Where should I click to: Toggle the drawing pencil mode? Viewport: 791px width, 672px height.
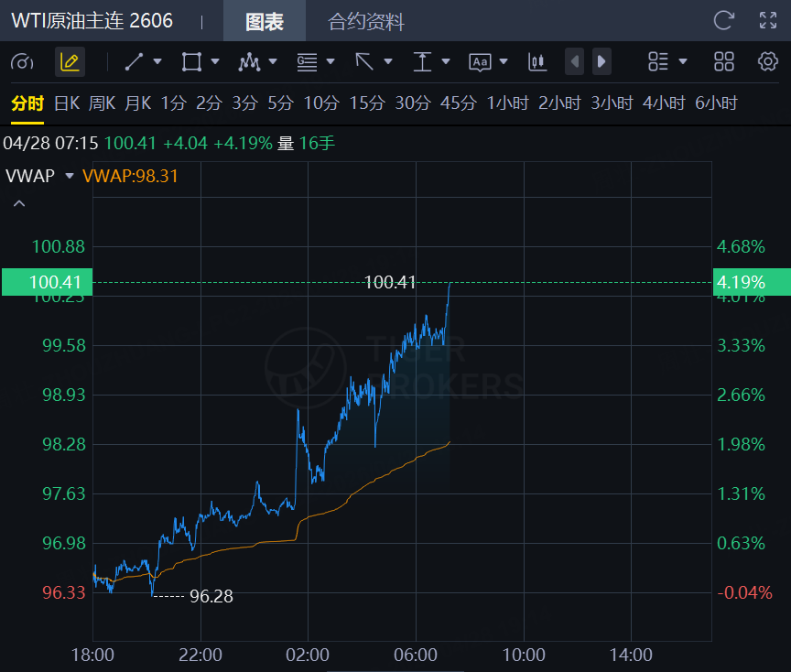tap(70, 62)
